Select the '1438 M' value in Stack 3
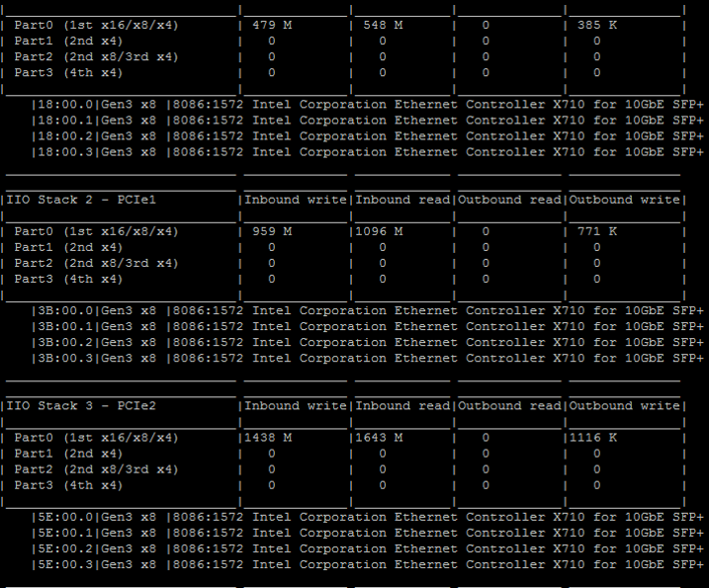The width and height of the screenshot is (709, 588). (268, 438)
